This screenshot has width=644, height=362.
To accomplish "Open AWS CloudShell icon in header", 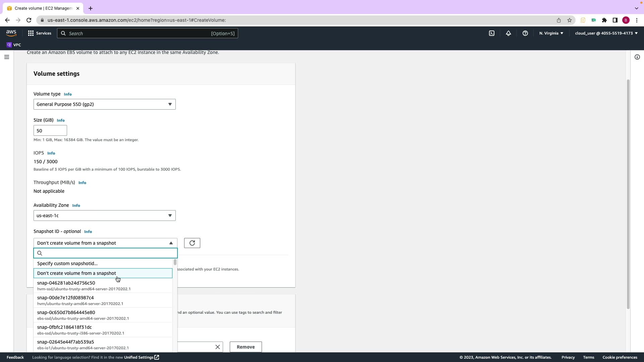I will [492, 33].
